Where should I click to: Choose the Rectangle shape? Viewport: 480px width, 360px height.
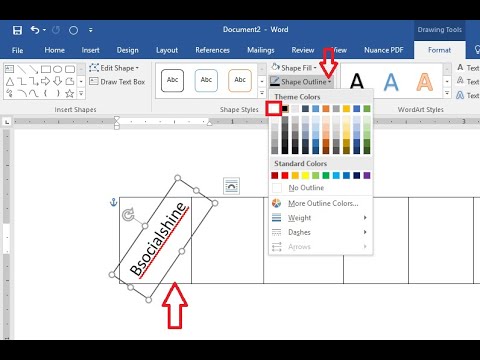(46, 69)
